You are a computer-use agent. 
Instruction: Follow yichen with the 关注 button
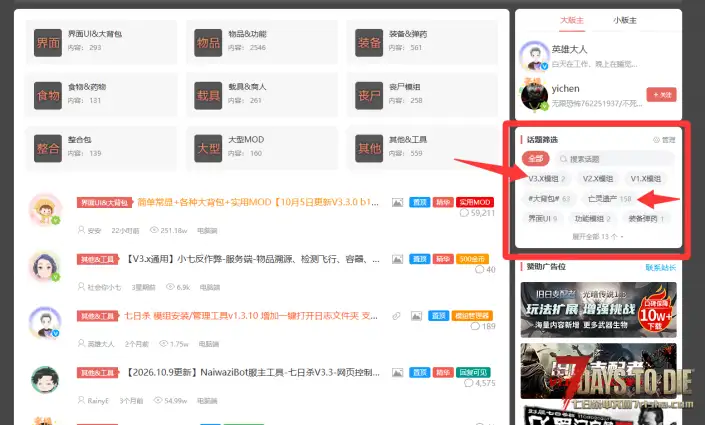click(x=661, y=95)
